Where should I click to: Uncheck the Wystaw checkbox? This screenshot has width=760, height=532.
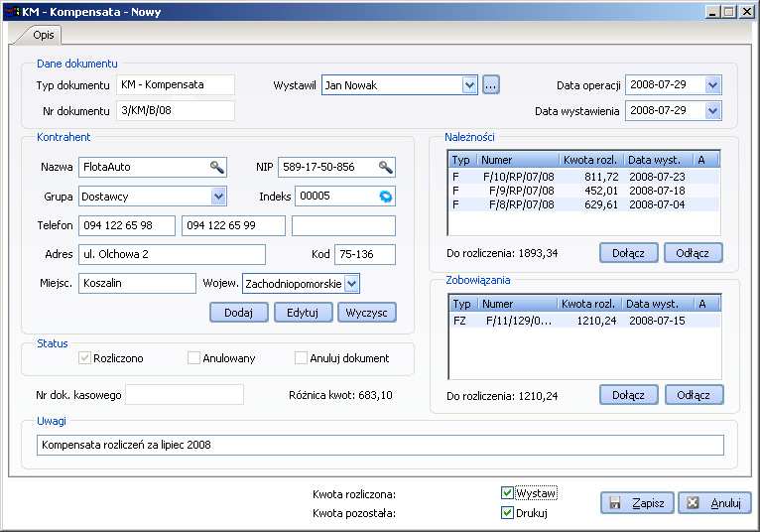[x=507, y=493]
